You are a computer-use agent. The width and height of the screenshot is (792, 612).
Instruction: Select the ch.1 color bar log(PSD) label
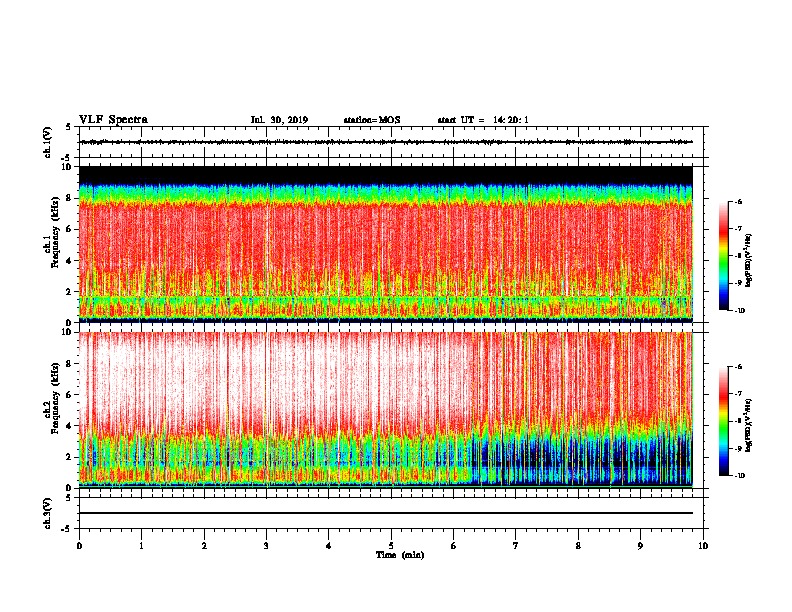(748, 260)
